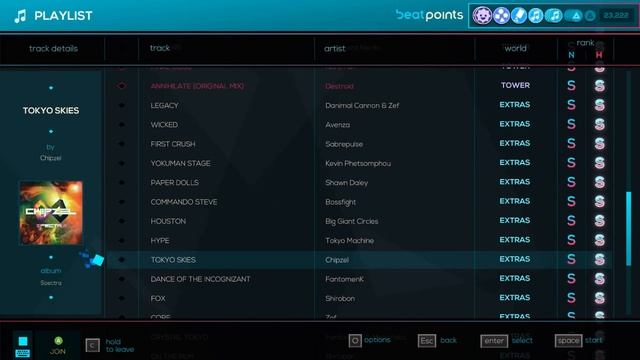The image size is (640, 360).
Task: Click the hardcore rank S for Annihilate
Action: pyautogui.click(x=599, y=85)
